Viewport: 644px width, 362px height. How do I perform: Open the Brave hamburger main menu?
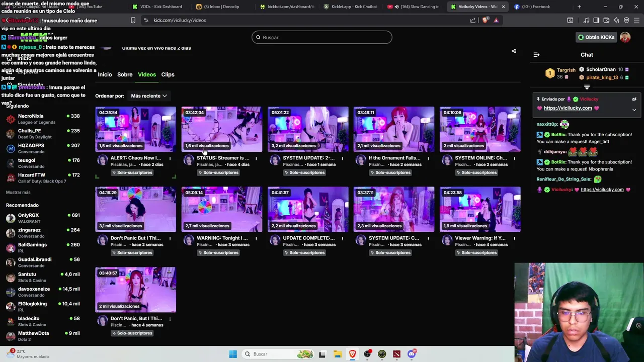[637, 20]
